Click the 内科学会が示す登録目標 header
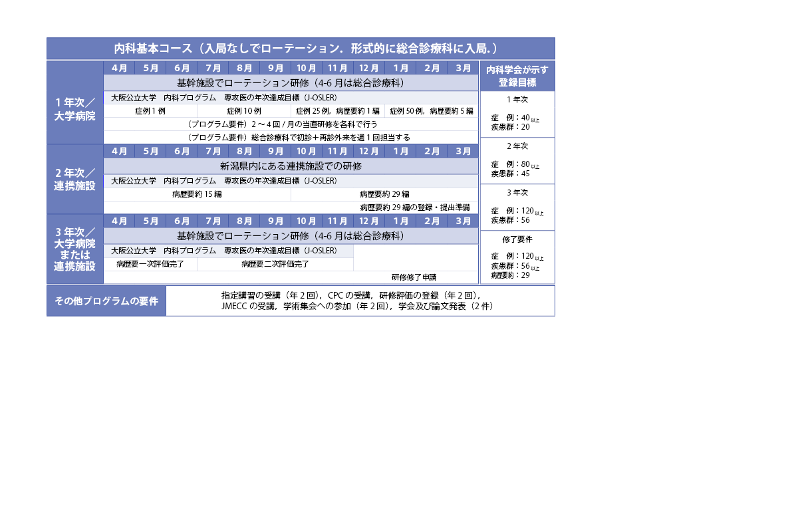This screenshot has height=532, width=798. 517,76
